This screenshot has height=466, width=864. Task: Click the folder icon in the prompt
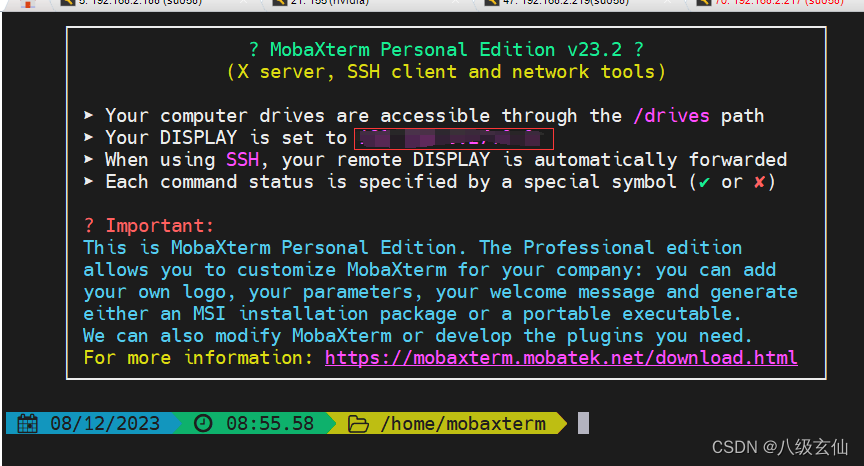point(358,424)
